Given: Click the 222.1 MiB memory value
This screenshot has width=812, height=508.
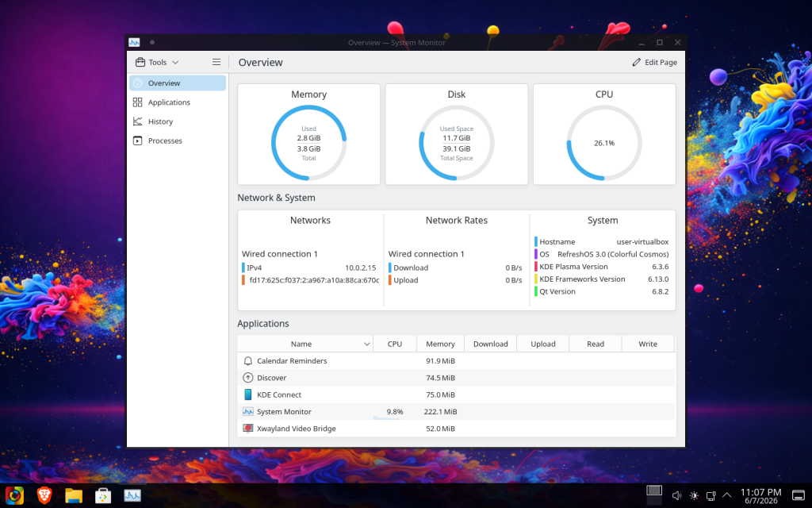Looking at the screenshot, I should [440, 412].
